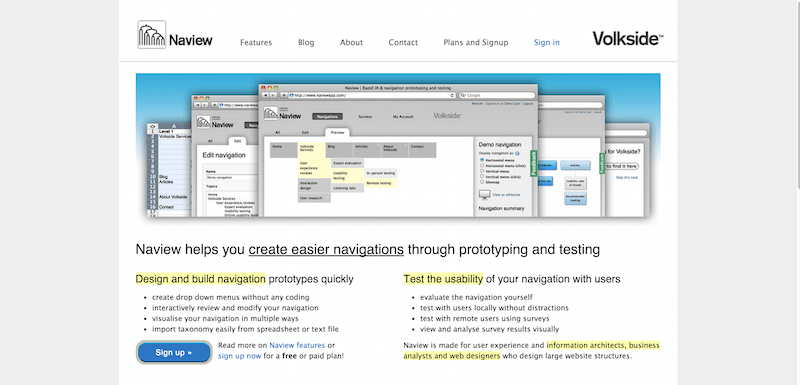This screenshot has height=385, width=800.
Task: Click the sign up now link
Action: coord(240,356)
